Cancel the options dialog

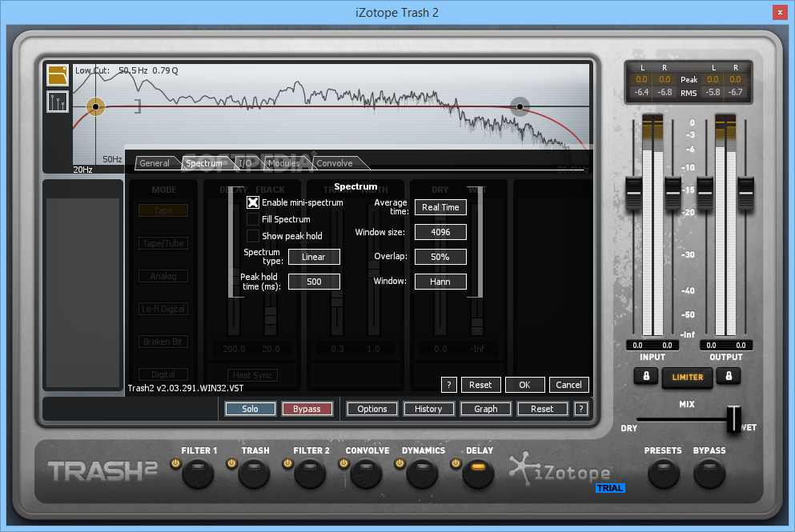[569, 385]
